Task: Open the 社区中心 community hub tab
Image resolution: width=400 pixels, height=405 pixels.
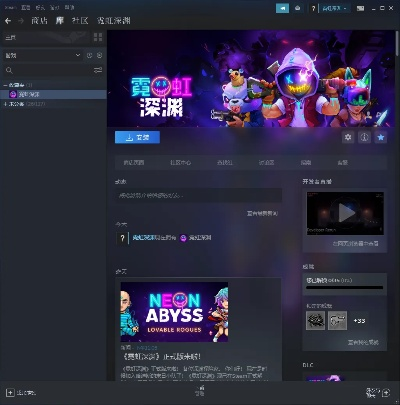Action: coord(180,163)
